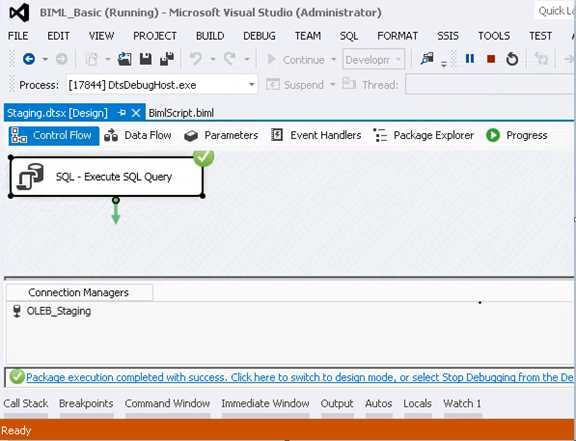Click the OLEB_Staging connection manager icon
The image size is (576, 441).
17,311
